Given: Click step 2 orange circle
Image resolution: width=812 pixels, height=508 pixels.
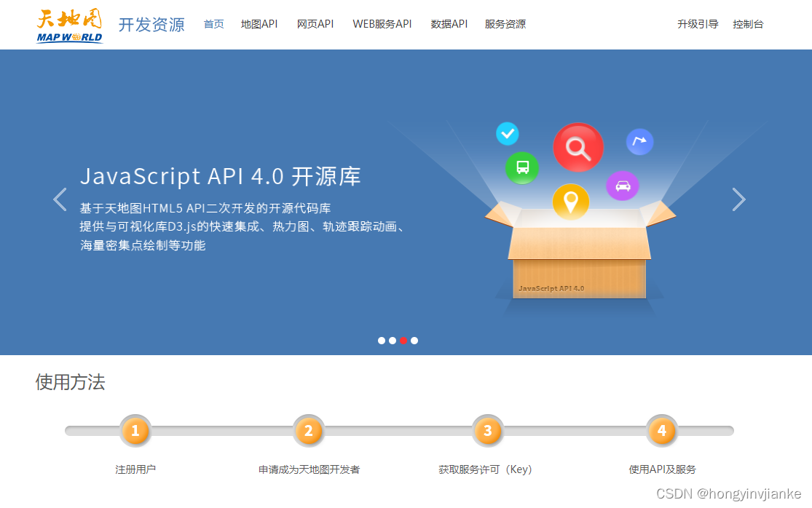Looking at the screenshot, I should 309,430.
